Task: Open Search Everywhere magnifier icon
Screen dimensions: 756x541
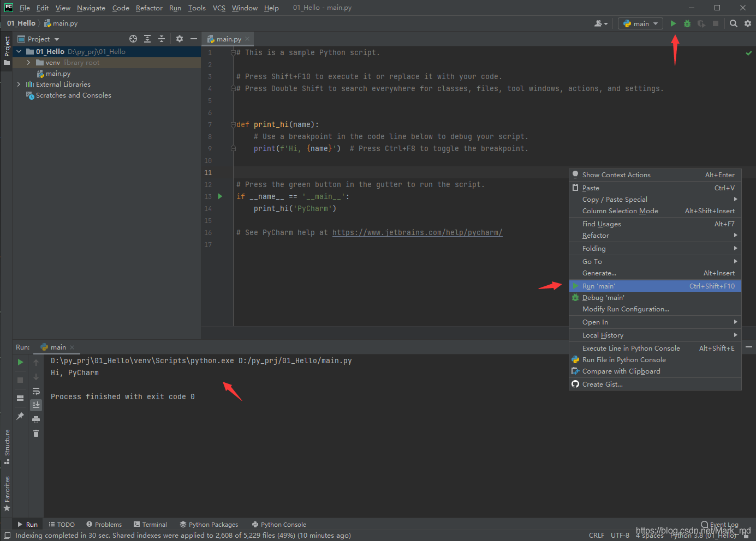Action: (734, 23)
